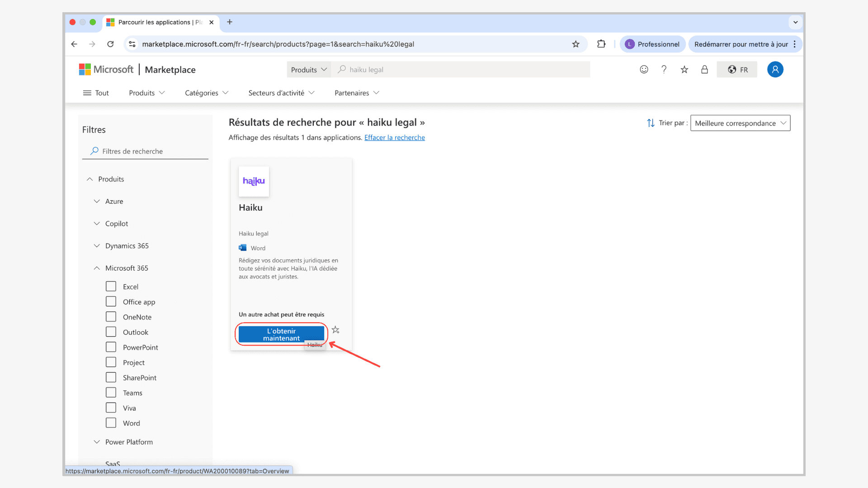Open help question mark icon

click(664, 70)
